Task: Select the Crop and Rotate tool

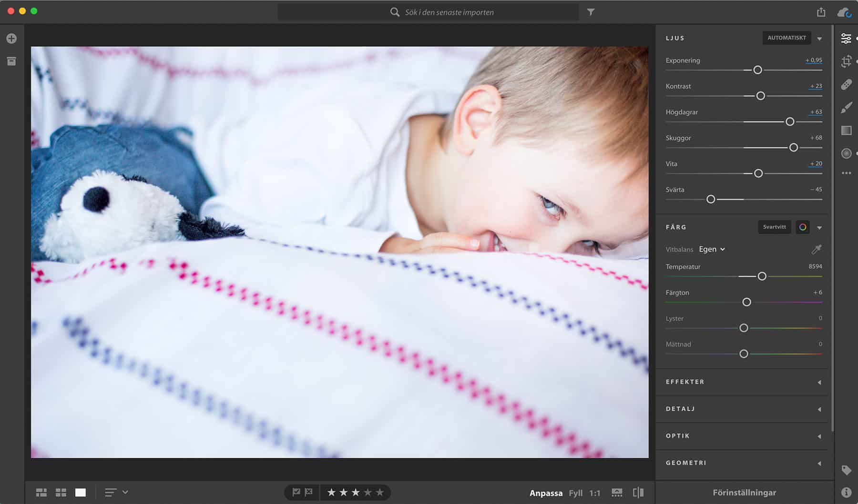Action: pos(846,61)
